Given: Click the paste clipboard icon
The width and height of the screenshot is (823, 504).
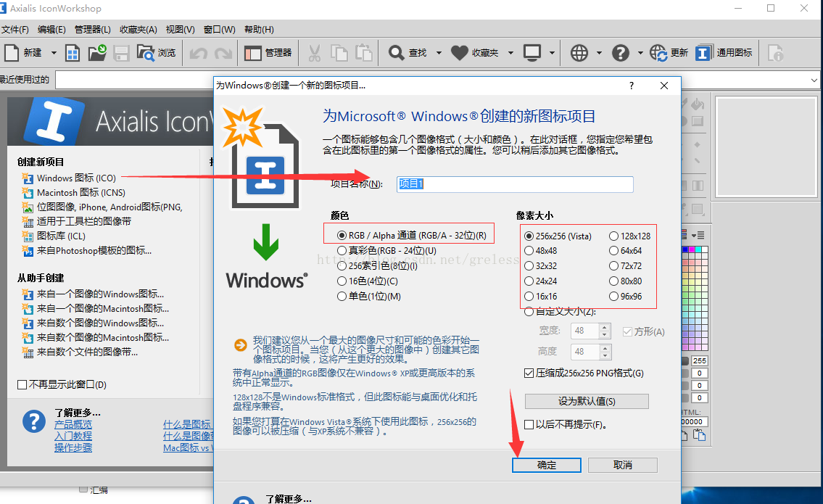Looking at the screenshot, I should [x=364, y=52].
